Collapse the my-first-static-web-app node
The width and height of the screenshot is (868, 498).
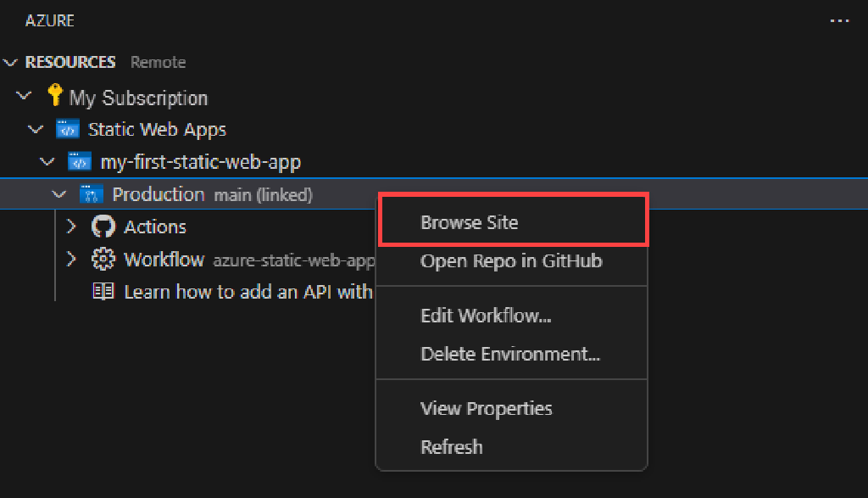47,161
